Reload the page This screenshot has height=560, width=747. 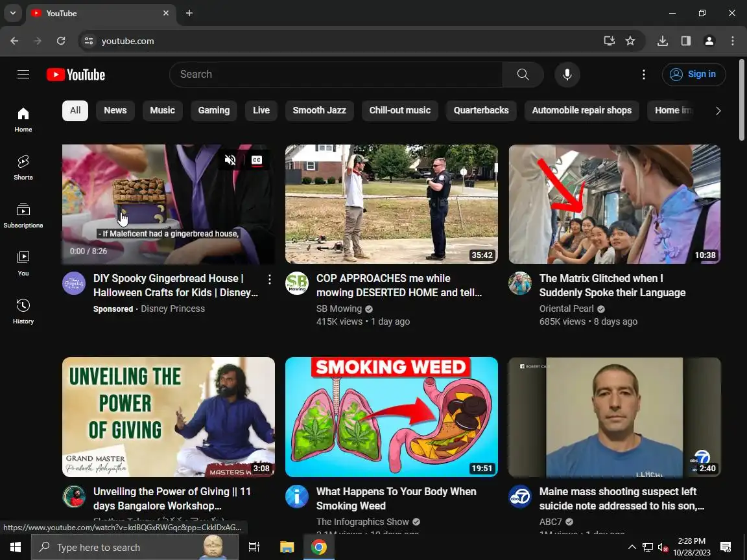pyautogui.click(x=61, y=41)
